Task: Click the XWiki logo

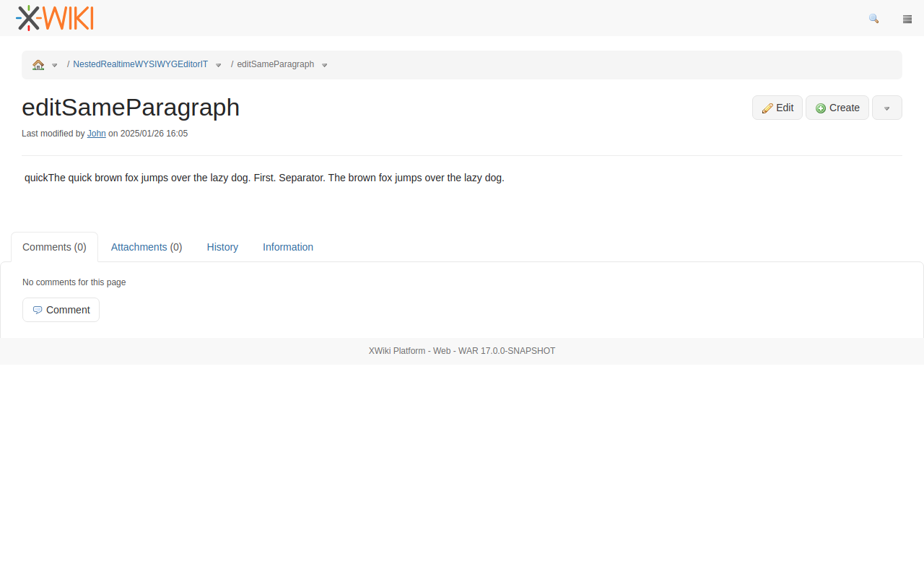Action: click(55, 18)
